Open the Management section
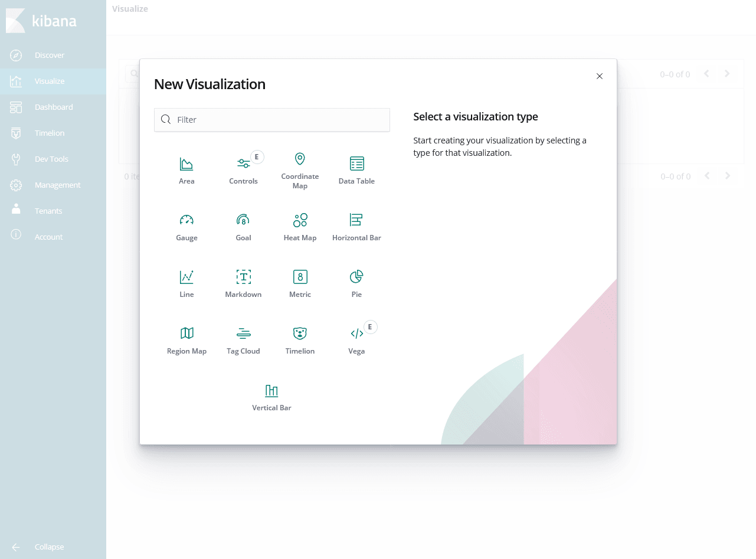This screenshot has width=756, height=559. pyautogui.click(x=57, y=185)
